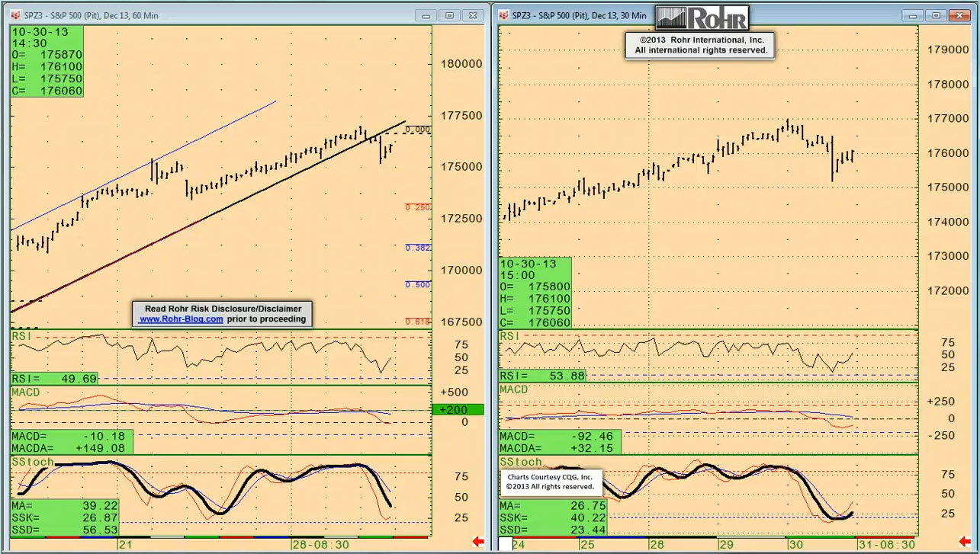Select the SStoch label in right chart
Image resolution: width=980 pixels, height=554 pixels.
(x=521, y=462)
